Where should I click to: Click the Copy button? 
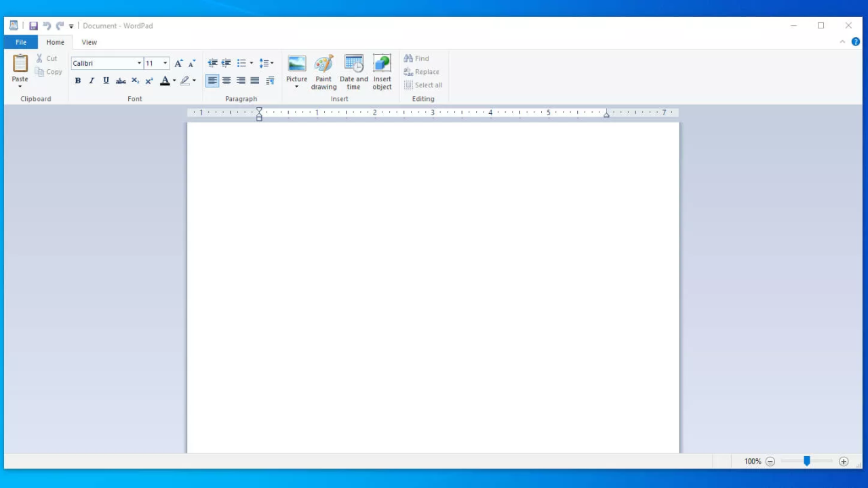click(49, 72)
